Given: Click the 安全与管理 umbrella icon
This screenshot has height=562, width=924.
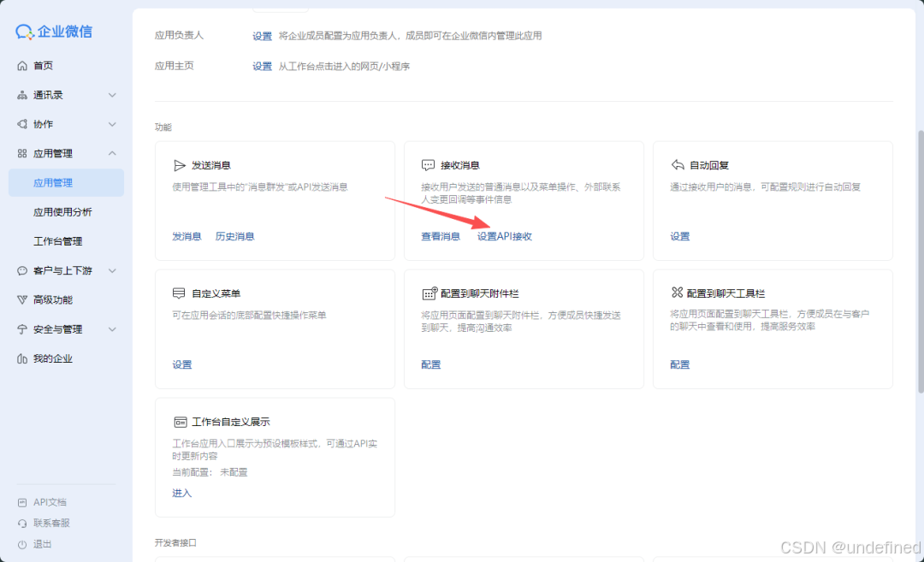Looking at the screenshot, I should (22, 329).
